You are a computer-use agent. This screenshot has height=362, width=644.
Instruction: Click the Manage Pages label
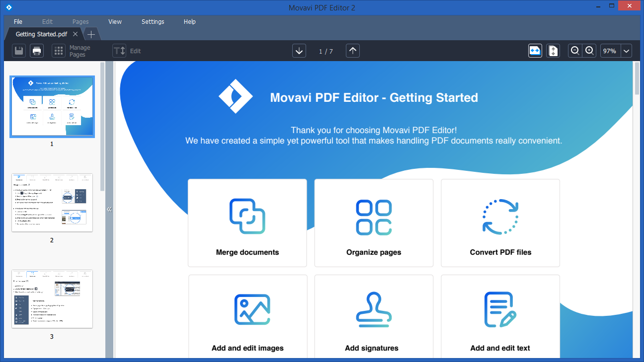(x=80, y=51)
